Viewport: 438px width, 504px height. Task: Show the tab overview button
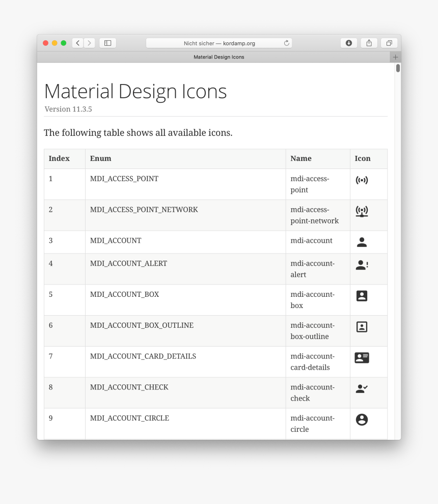(x=389, y=43)
